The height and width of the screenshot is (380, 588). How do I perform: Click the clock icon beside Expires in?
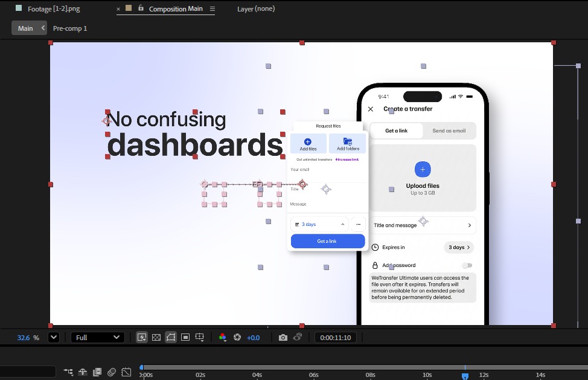[375, 247]
